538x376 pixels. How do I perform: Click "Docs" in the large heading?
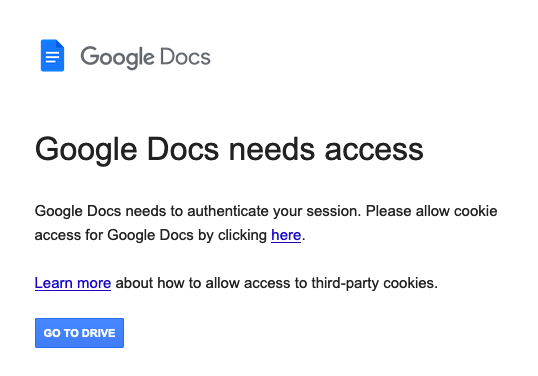click(x=183, y=149)
